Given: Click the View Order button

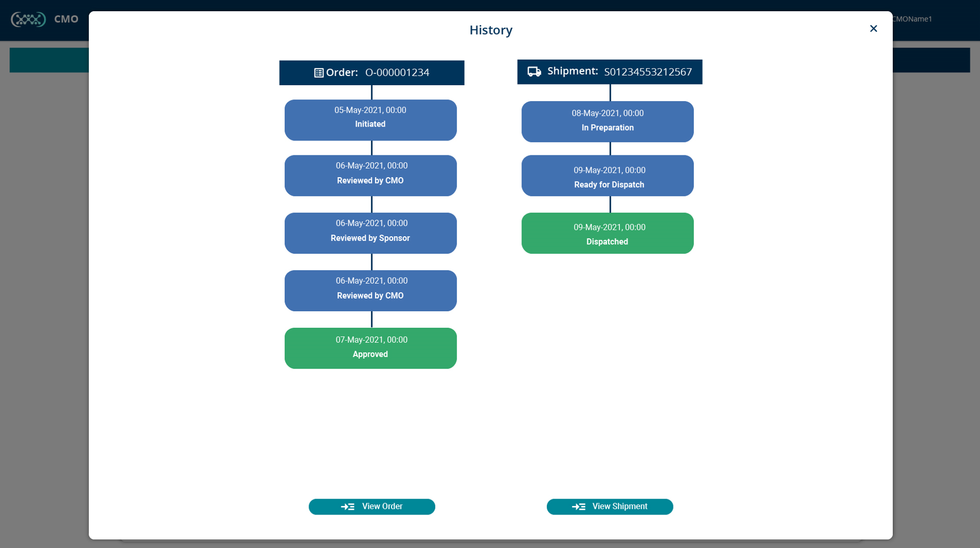Looking at the screenshot, I should [x=372, y=507].
